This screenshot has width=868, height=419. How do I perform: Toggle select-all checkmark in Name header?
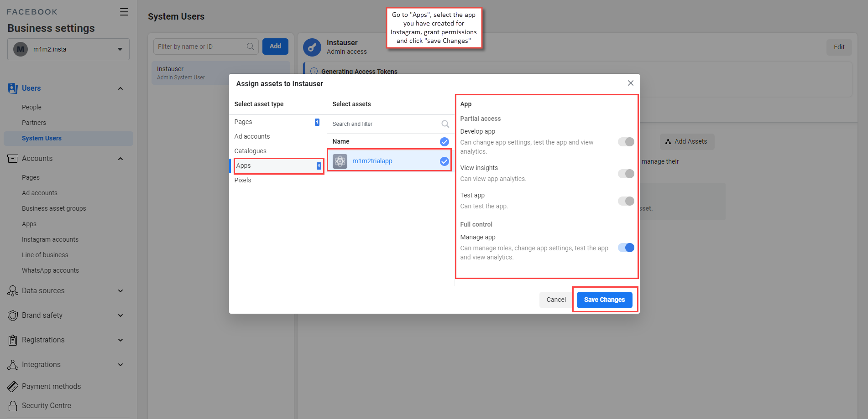[x=444, y=142]
